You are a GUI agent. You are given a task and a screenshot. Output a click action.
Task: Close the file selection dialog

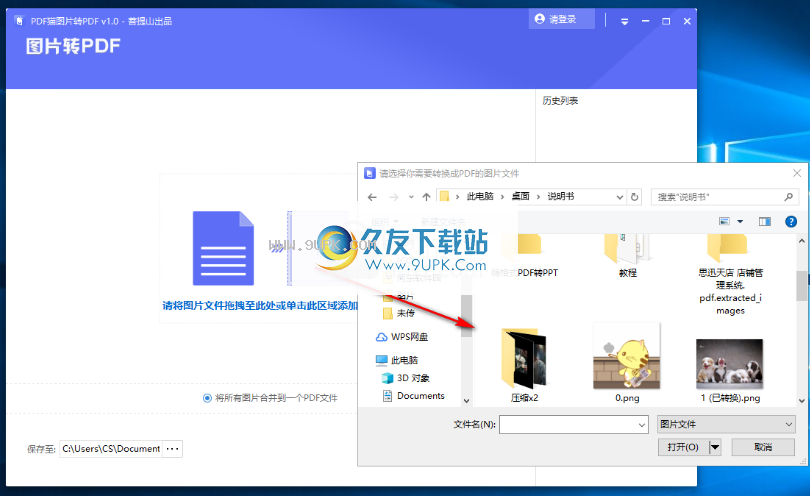(797, 173)
